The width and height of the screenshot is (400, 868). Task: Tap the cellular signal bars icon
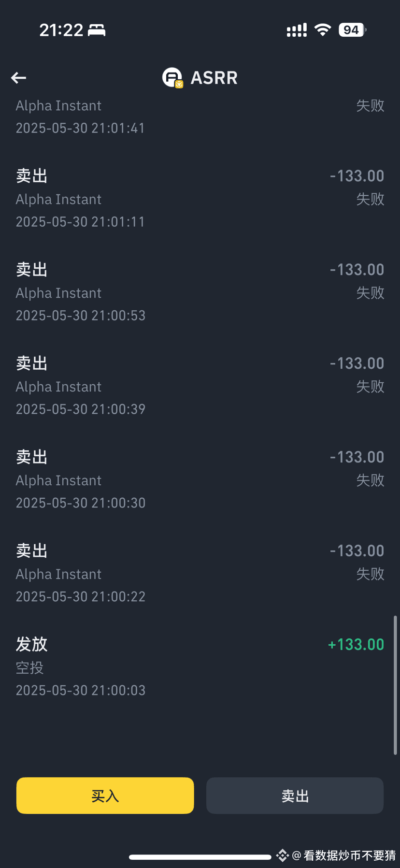297,30
